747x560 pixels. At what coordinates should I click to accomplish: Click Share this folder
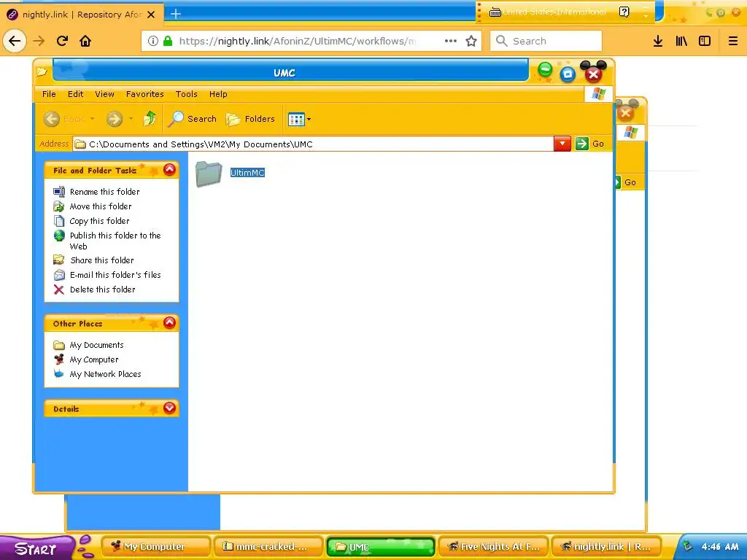point(102,260)
